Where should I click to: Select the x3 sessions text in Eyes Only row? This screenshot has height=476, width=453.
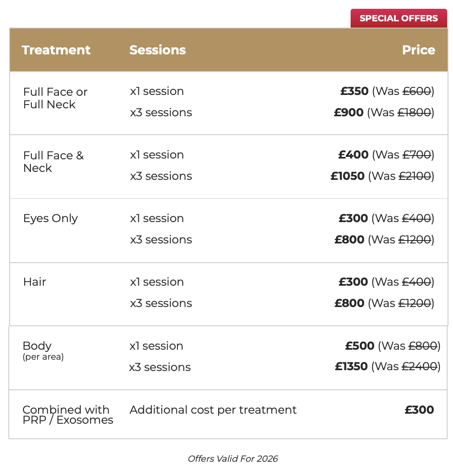161,240
